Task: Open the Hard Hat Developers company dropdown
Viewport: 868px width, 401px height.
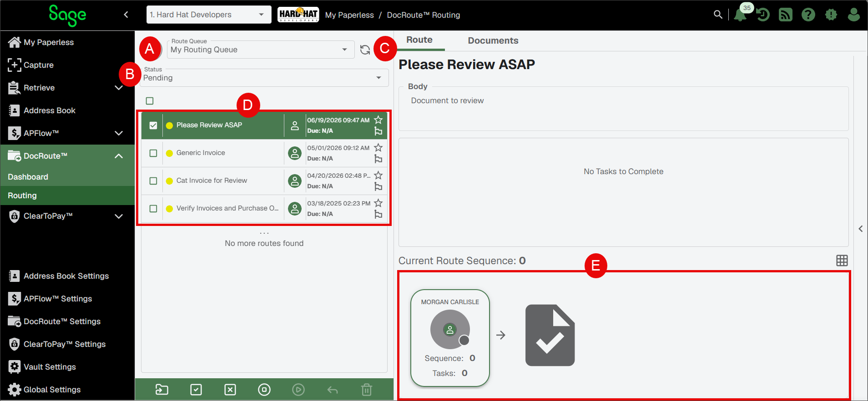Action: 209,15
